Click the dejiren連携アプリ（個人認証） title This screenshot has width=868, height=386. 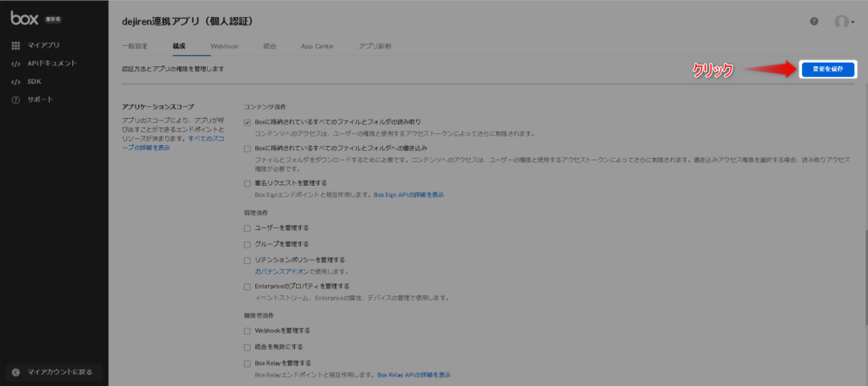coord(187,21)
